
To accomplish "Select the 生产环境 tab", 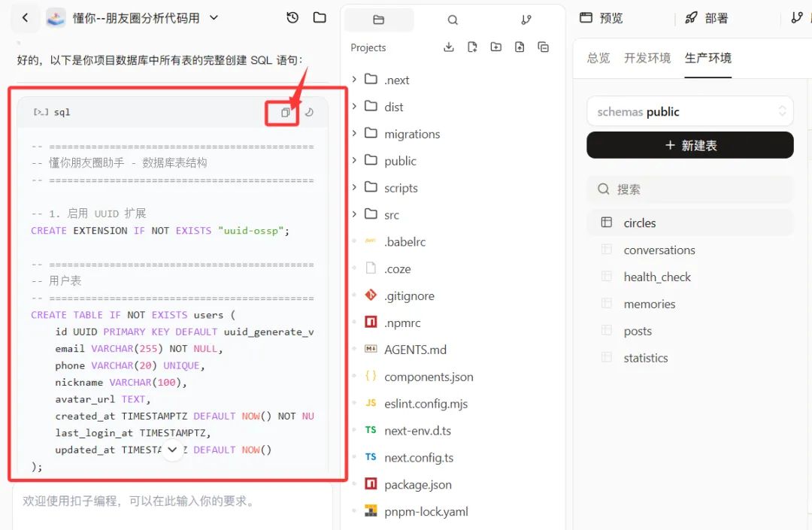I will (x=708, y=58).
